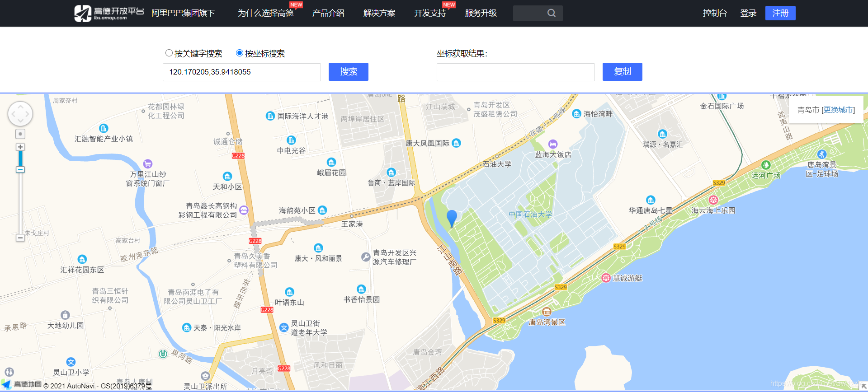Click the 万里江山纱窗 shop icon
This screenshot has width=868, height=392.
[x=147, y=164]
